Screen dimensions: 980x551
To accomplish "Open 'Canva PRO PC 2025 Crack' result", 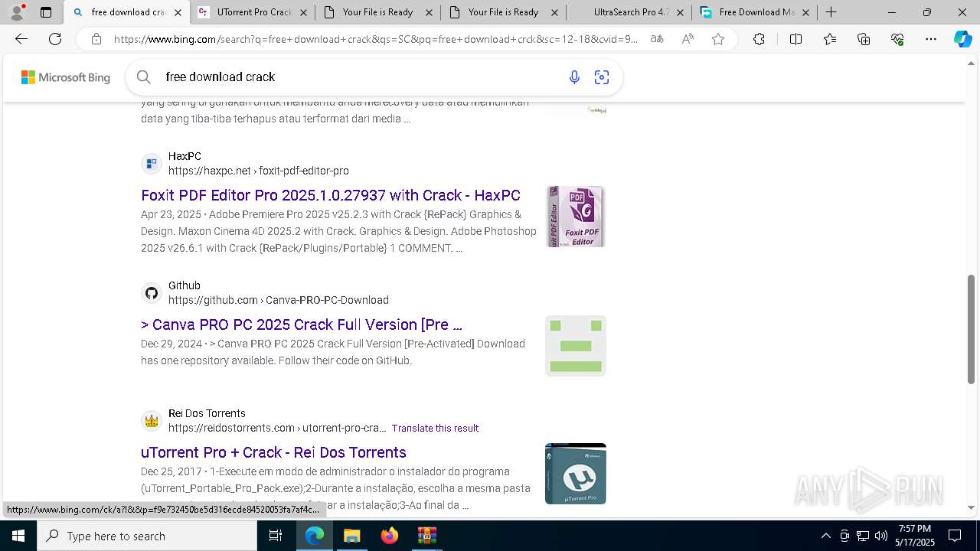I will (x=302, y=324).
